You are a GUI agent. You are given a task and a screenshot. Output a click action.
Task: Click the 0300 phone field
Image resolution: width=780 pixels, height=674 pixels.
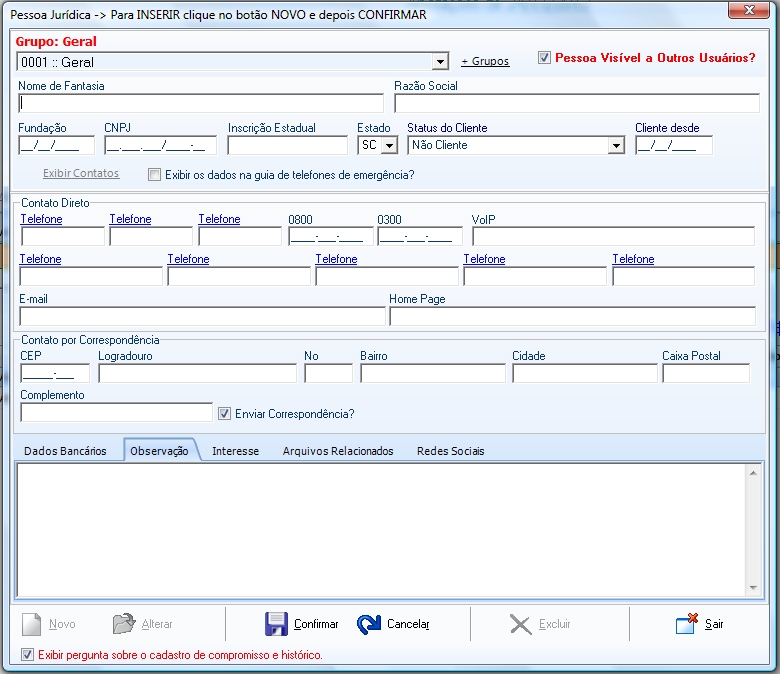tap(420, 236)
